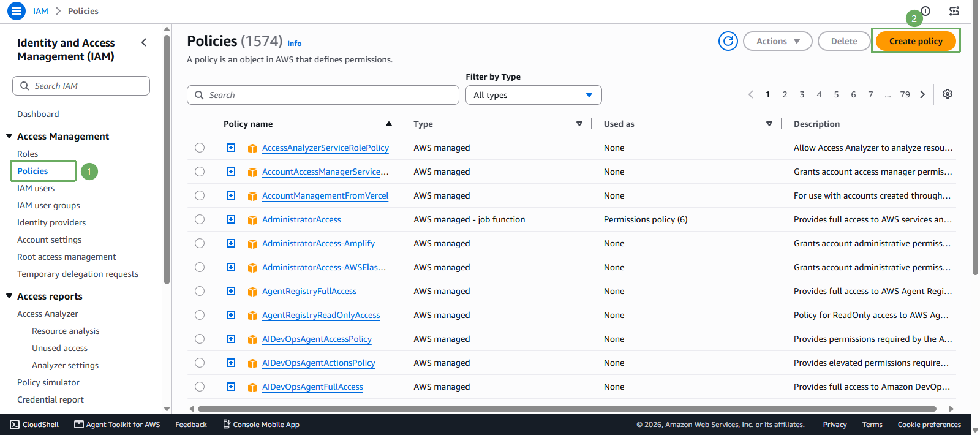Click the horizontal scrollbar under the table
This screenshot has height=435, width=980.
coord(567,409)
